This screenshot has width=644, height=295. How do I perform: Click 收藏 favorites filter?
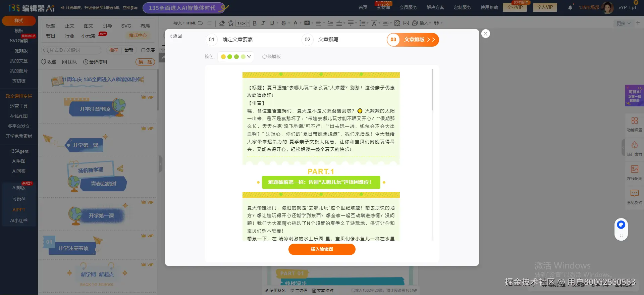coord(49,62)
